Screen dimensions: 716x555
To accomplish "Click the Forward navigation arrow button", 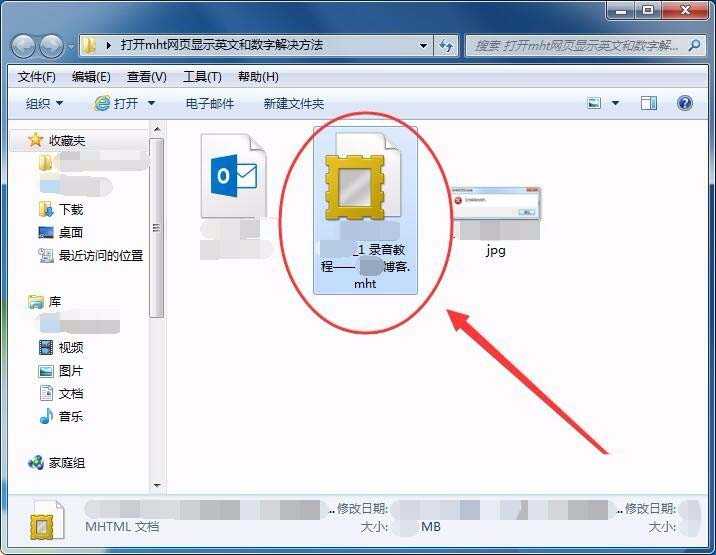I will click(51, 46).
